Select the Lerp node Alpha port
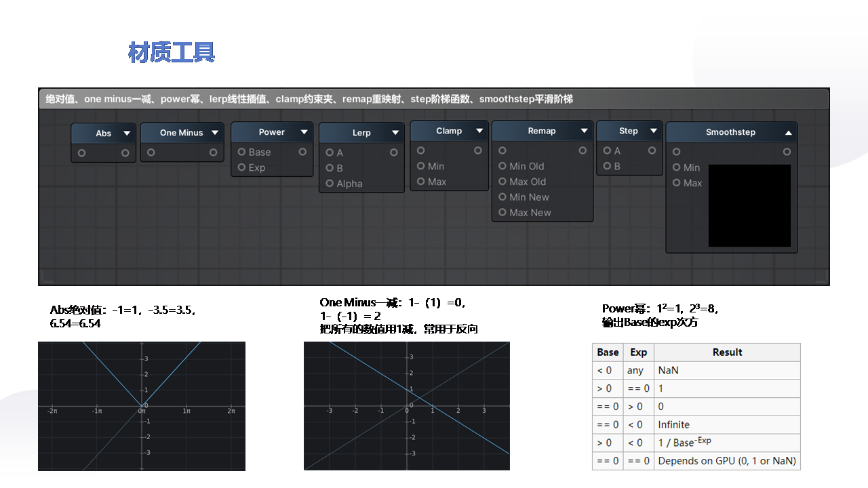868x488 pixels. 330,184
